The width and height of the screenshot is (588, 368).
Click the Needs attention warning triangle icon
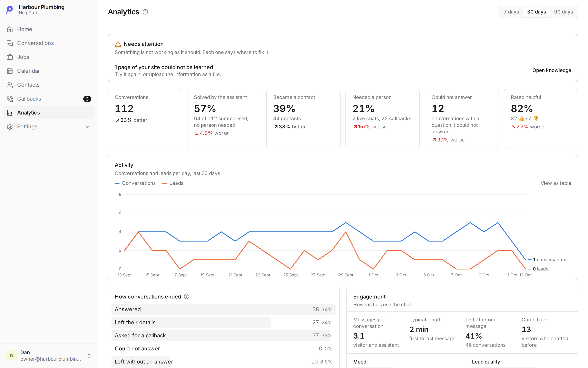(118, 44)
